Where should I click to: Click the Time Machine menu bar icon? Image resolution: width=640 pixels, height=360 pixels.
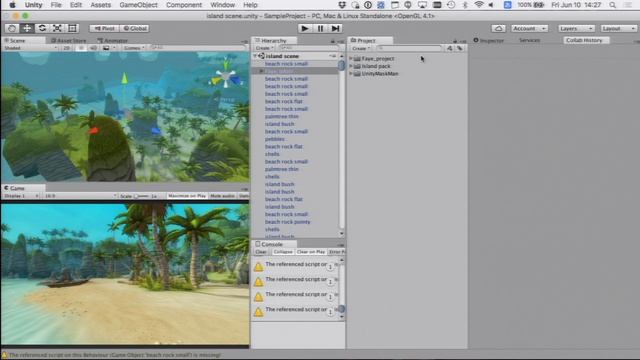click(451, 5)
